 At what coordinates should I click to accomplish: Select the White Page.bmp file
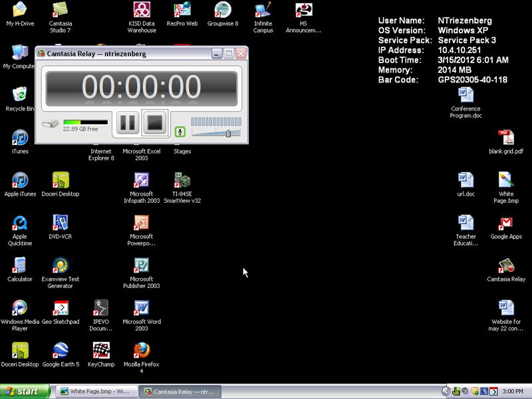506,188
